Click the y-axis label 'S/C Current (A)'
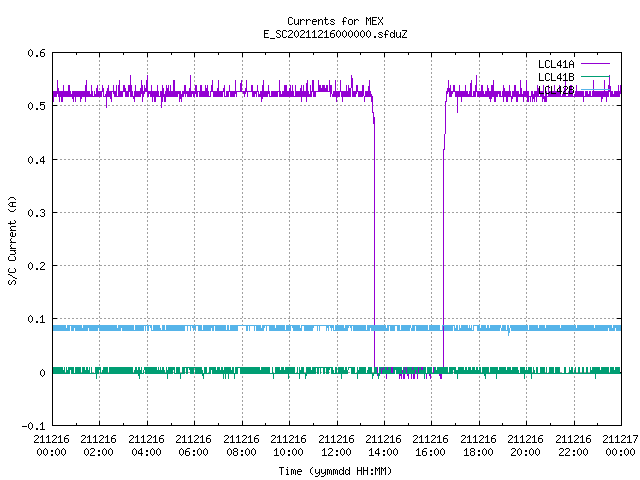This screenshot has height=480, width=640. coord(13,240)
